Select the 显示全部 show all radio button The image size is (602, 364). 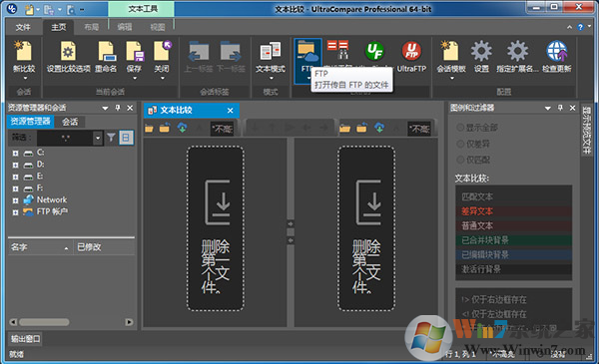[460, 128]
